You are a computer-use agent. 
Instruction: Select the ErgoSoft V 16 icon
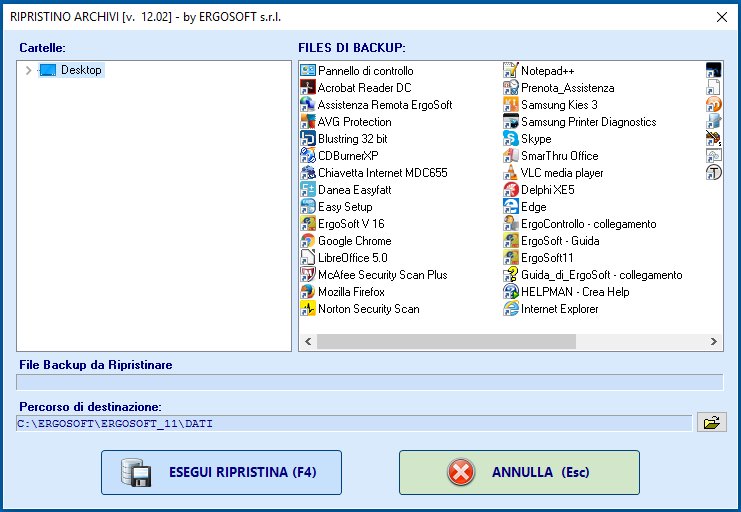(308, 224)
